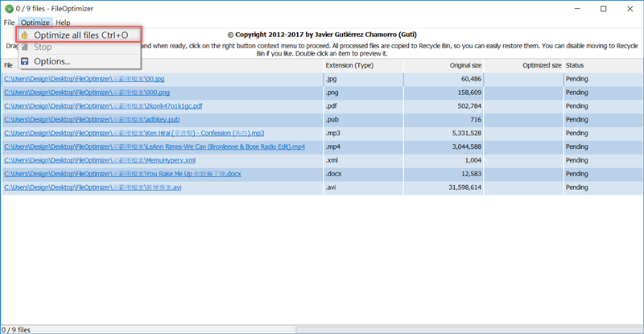
Task: Sort by Optimized size column header
Action: 524,65
